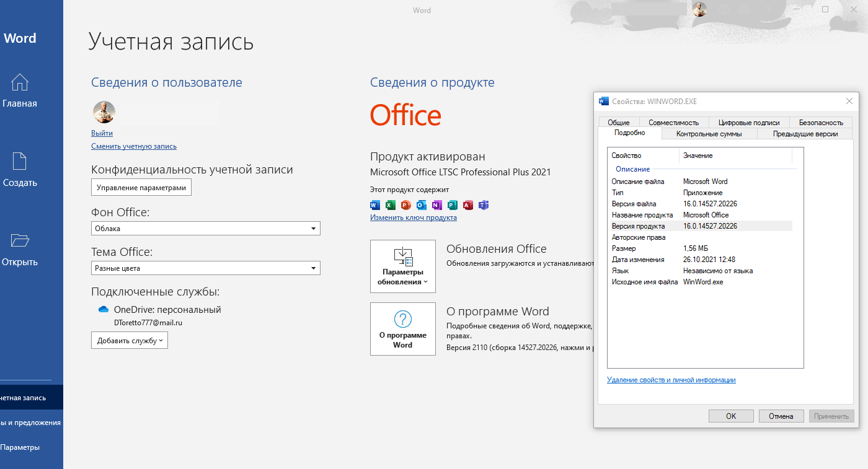Click the Publisher app icon in the product list
The image size is (868, 469).
point(453,205)
